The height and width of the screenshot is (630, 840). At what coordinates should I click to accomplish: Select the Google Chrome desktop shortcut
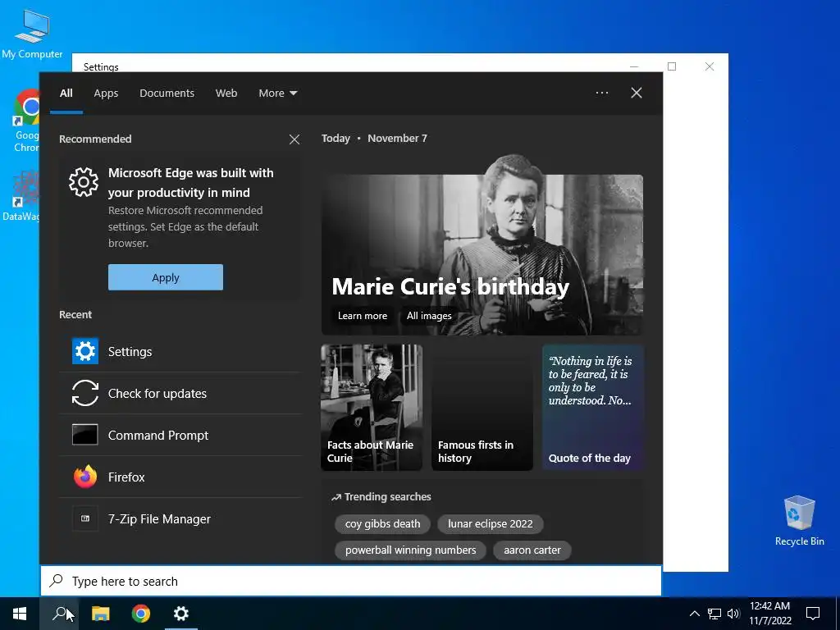pos(25,121)
